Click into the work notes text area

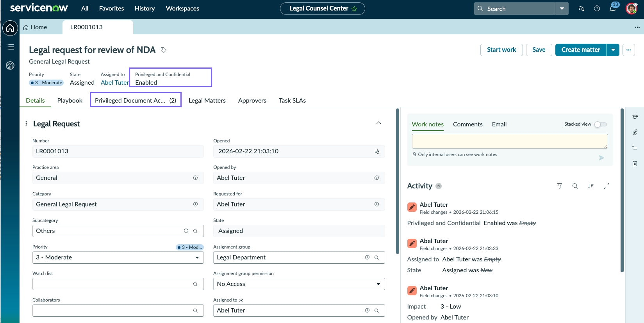(510, 141)
